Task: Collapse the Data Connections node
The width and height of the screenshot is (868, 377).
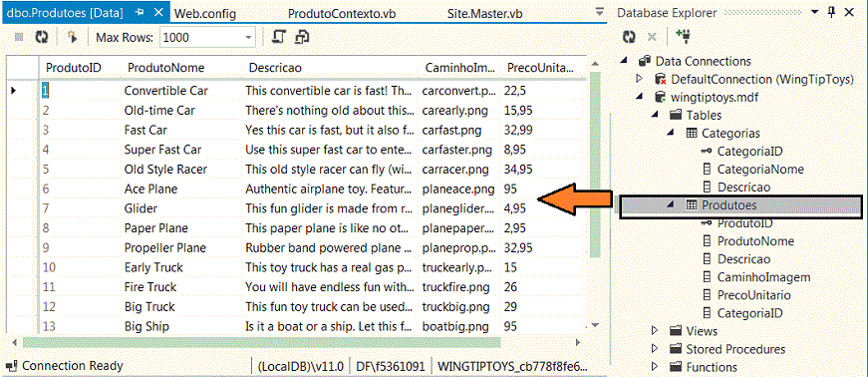Action: 625,61
